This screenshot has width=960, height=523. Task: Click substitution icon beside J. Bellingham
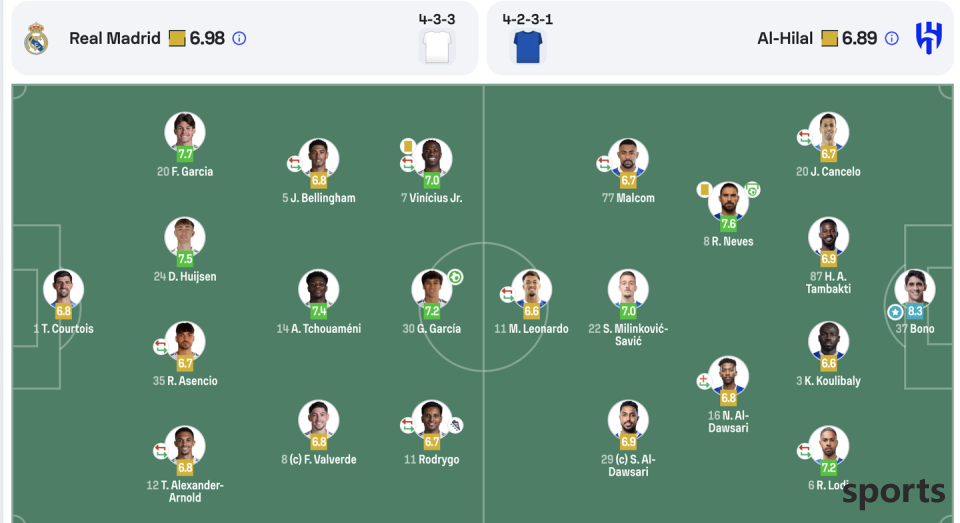coord(294,164)
